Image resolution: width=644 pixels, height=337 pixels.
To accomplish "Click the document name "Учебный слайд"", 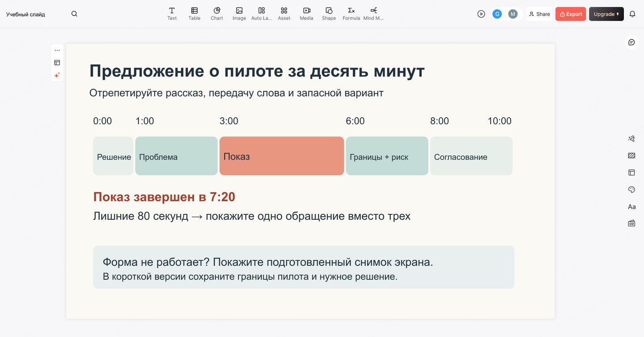I will pyautogui.click(x=25, y=14).
